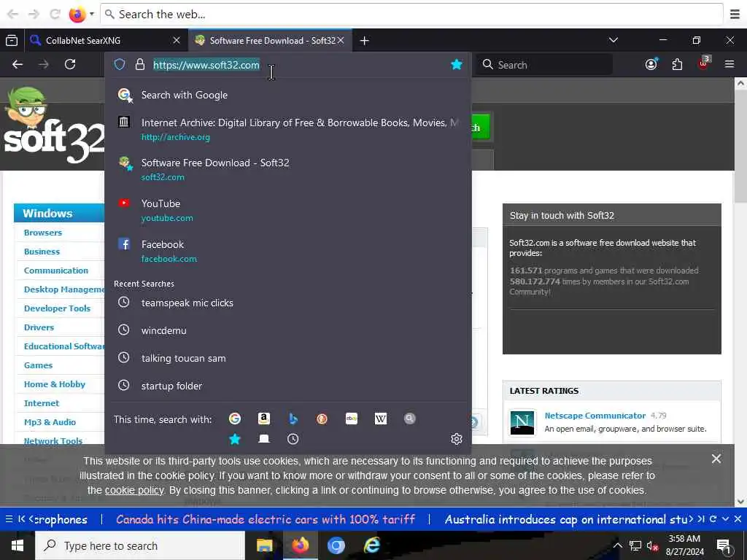The height and width of the screenshot is (560, 747).
Task: Open a new tab with plus button
Action: click(365, 41)
